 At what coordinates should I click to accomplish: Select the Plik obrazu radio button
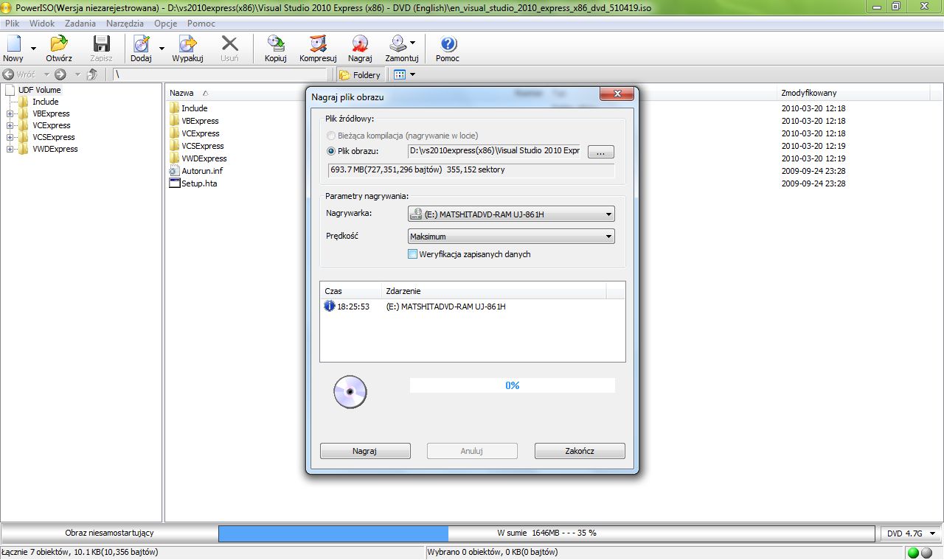pyautogui.click(x=331, y=151)
